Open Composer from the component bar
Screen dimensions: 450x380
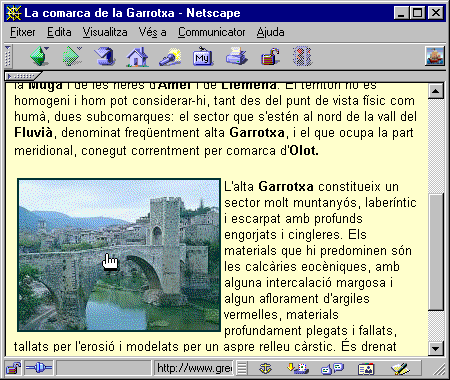(x=400, y=368)
